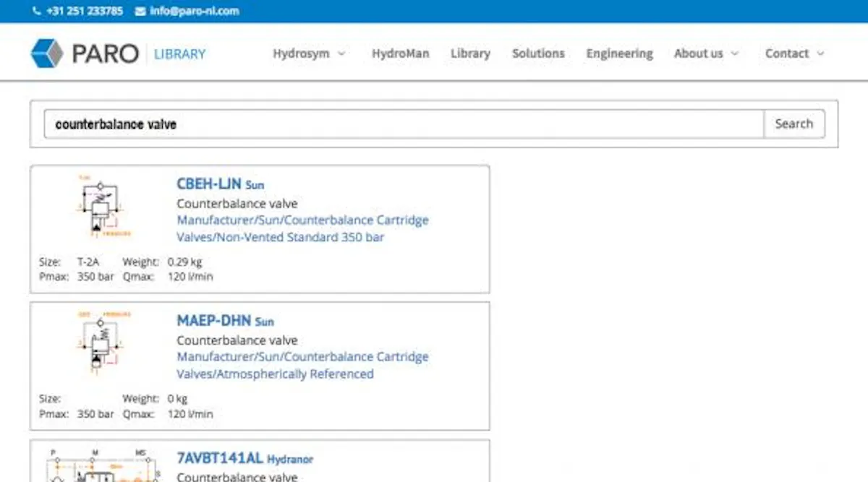The image size is (868, 482).
Task: Focus the counterbalance valve search field
Action: point(404,124)
